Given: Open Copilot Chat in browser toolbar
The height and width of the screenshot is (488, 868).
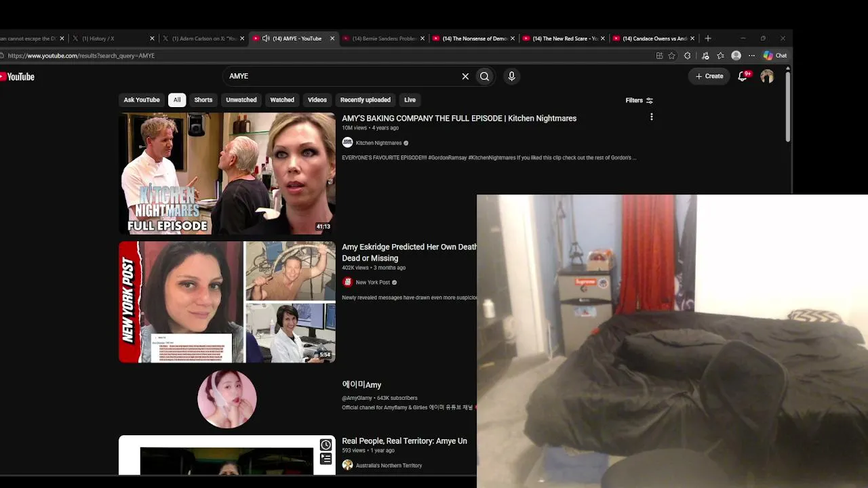Looking at the screenshot, I should 775,56.
